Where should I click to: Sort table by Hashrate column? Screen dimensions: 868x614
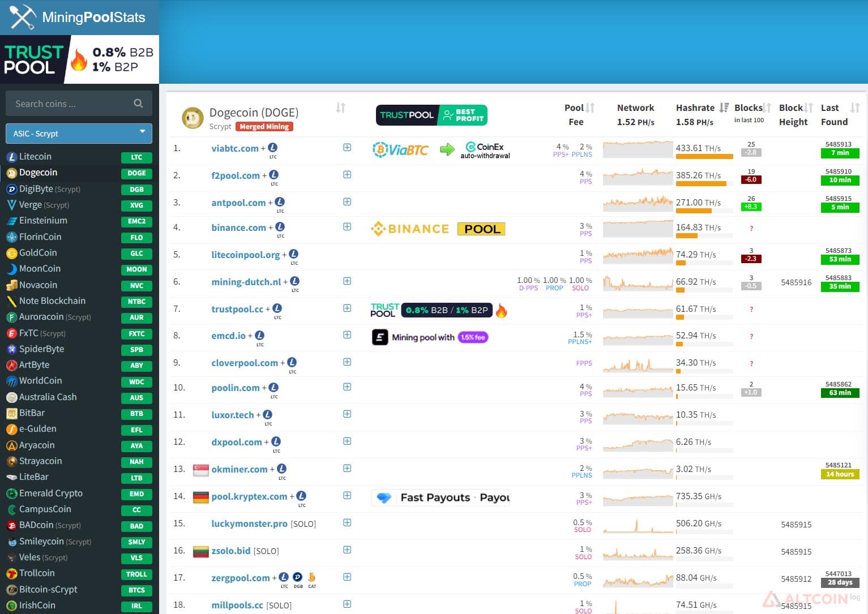pos(724,108)
